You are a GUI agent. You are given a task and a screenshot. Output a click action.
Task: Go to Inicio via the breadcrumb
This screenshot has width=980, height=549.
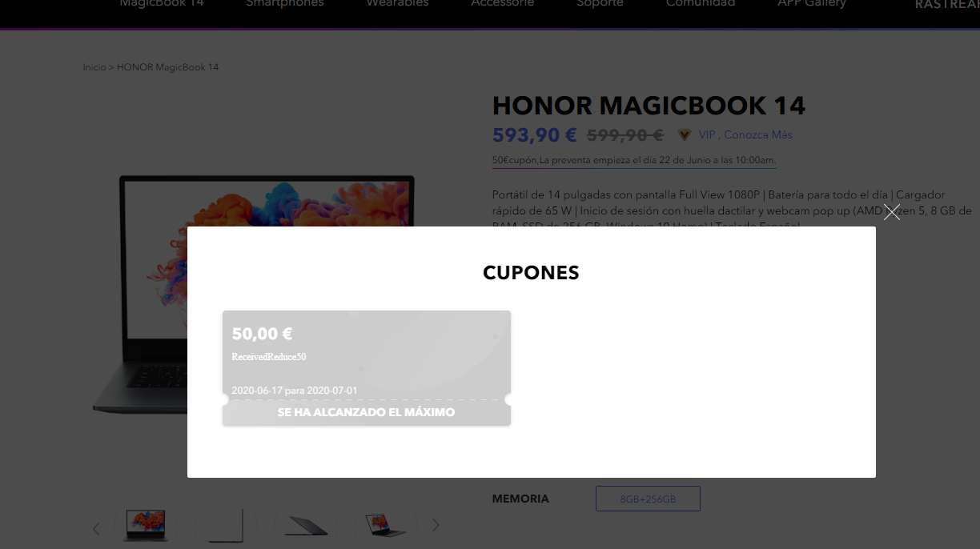(94, 67)
